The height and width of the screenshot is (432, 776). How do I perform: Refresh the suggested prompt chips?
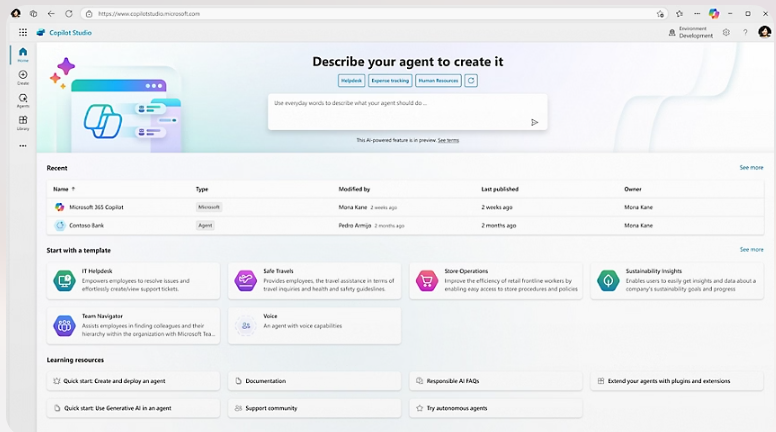[471, 80]
